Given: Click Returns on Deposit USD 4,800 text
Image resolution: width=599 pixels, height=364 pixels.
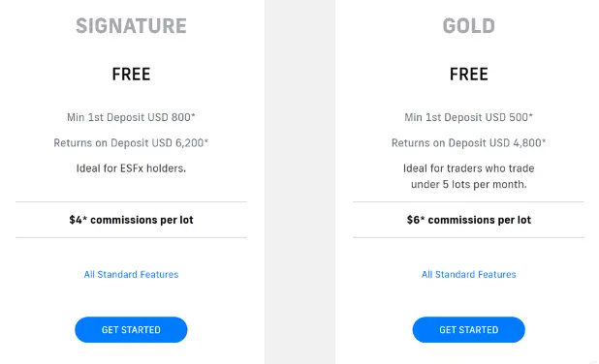Looking at the screenshot, I should pyautogui.click(x=469, y=142).
